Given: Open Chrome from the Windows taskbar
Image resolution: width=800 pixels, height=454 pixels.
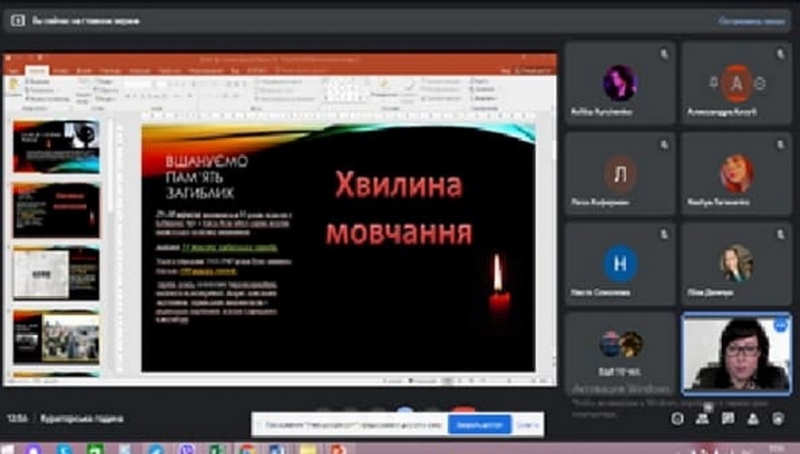Looking at the screenshot, I should coord(247,449).
